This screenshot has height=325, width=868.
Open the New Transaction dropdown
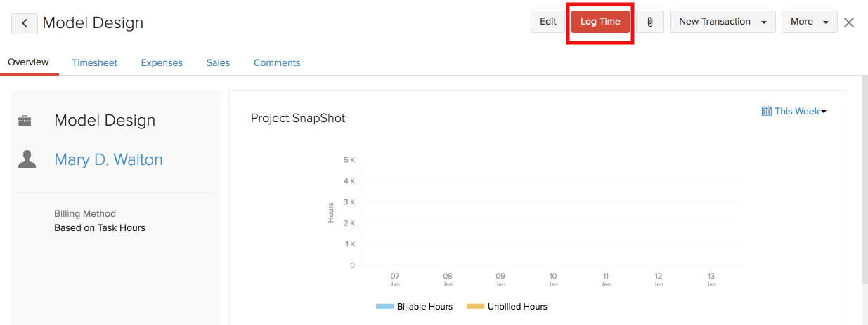(723, 22)
